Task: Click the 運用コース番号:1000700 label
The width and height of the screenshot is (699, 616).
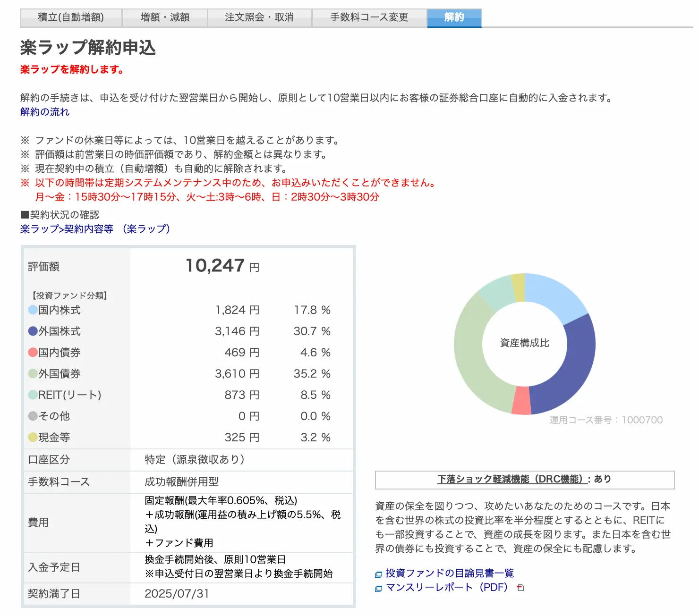Action: 606,420
